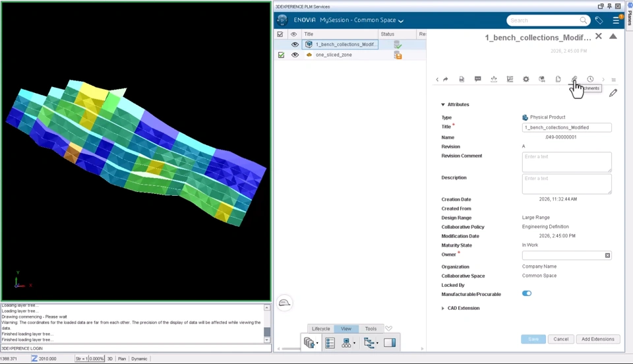Viewport: 633px width, 364px height.
Task: Click the share arrow icon in the properties toolbar
Action: pos(446,79)
